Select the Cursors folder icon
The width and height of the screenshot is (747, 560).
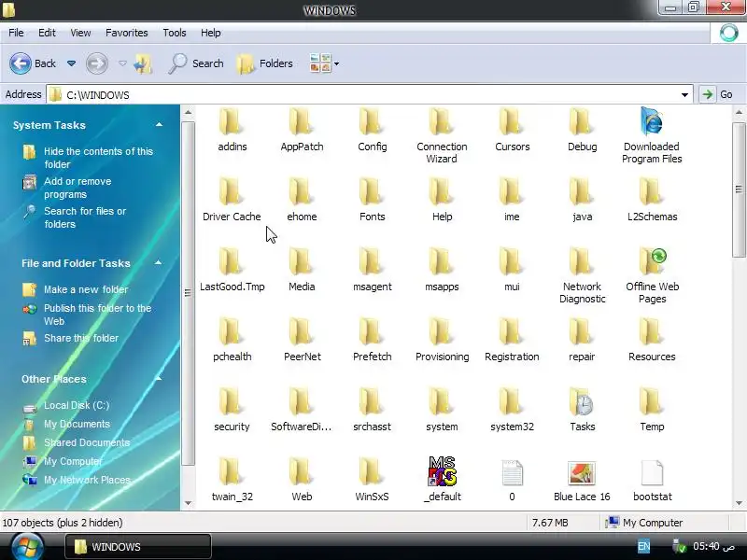512,122
